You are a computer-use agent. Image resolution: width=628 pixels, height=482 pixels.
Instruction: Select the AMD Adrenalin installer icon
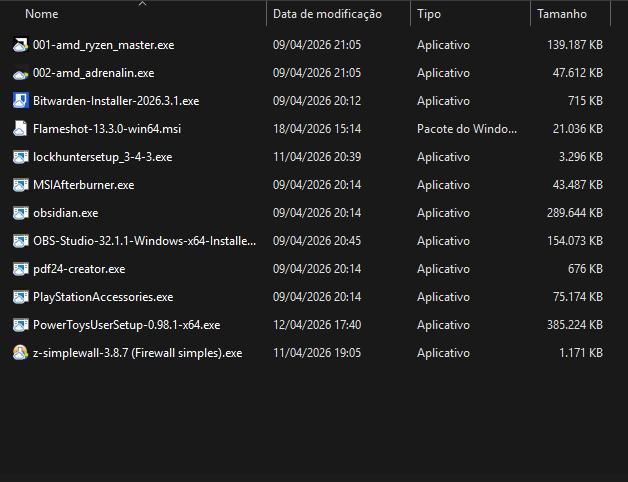point(21,73)
